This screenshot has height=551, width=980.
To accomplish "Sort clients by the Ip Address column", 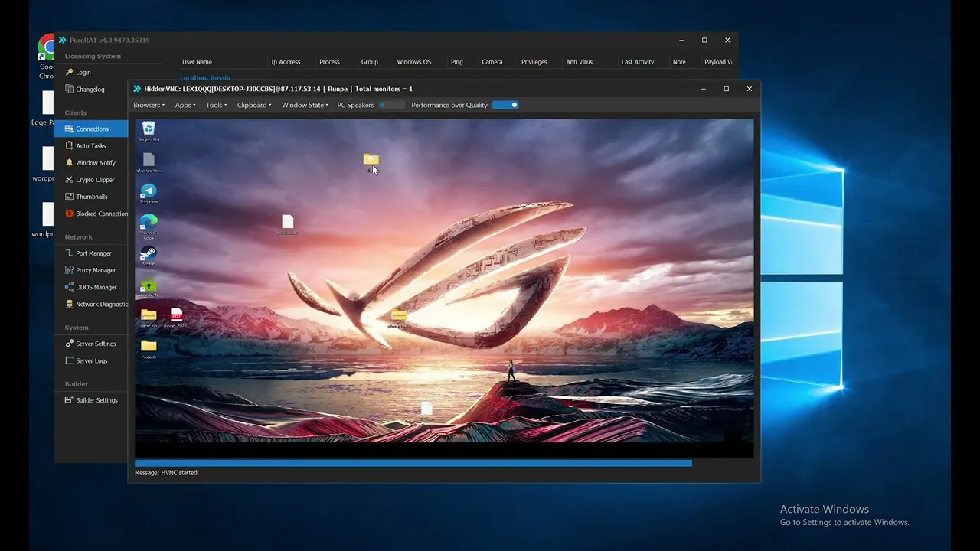I will pyautogui.click(x=286, y=62).
